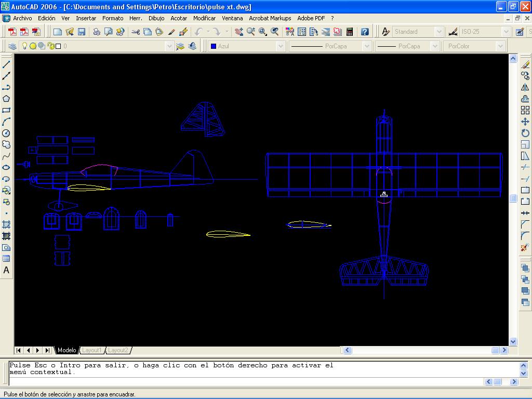Image resolution: width=532 pixels, height=399 pixels.
Task: Select the Multiline Text tool
Action: 6,270
